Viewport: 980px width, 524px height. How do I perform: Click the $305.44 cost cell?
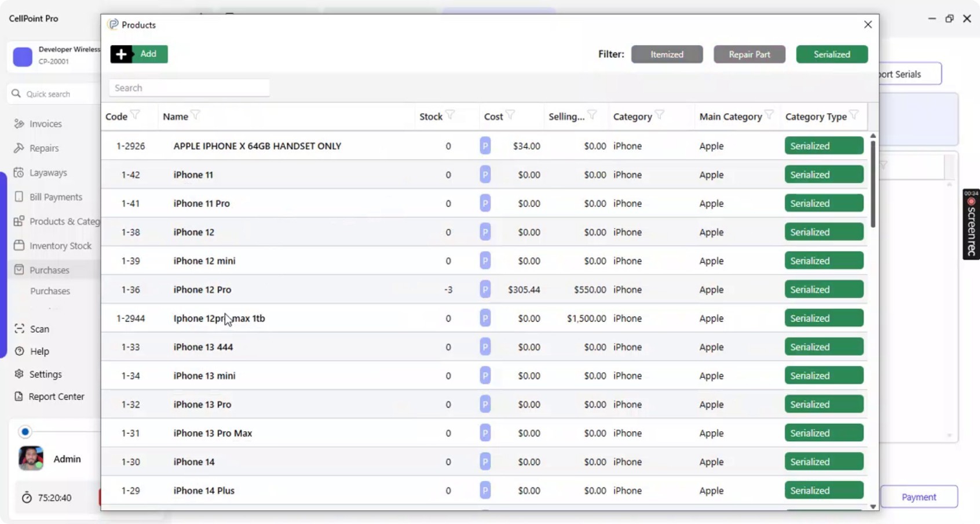pos(524,289)
